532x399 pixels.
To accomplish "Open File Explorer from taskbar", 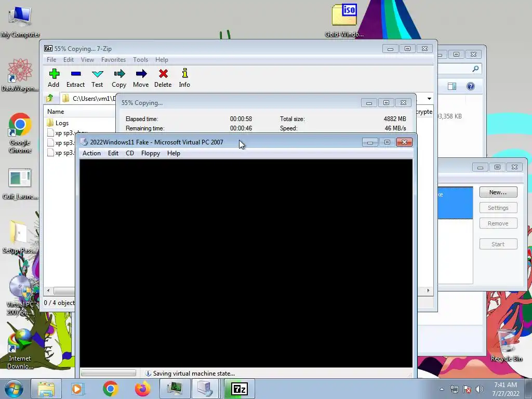I will click(x=46, y=389).
